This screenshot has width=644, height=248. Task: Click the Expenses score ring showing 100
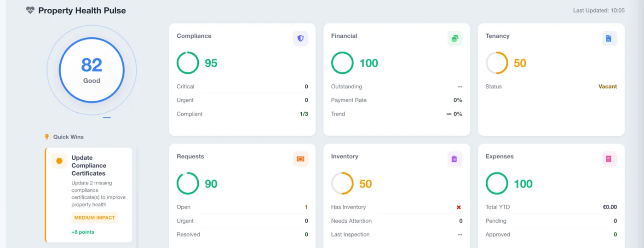pyautogui.click(x=497, y=184)
